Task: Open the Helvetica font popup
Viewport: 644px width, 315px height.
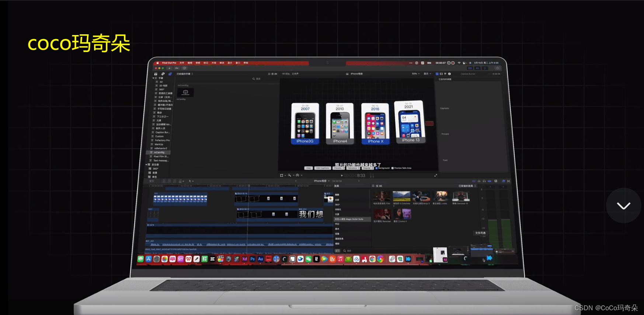Action: [353, 168]
